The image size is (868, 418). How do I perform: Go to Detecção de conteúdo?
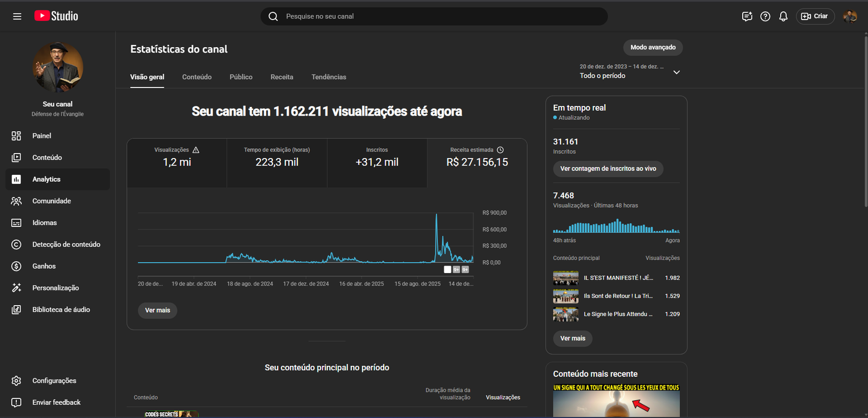(66, 244)
